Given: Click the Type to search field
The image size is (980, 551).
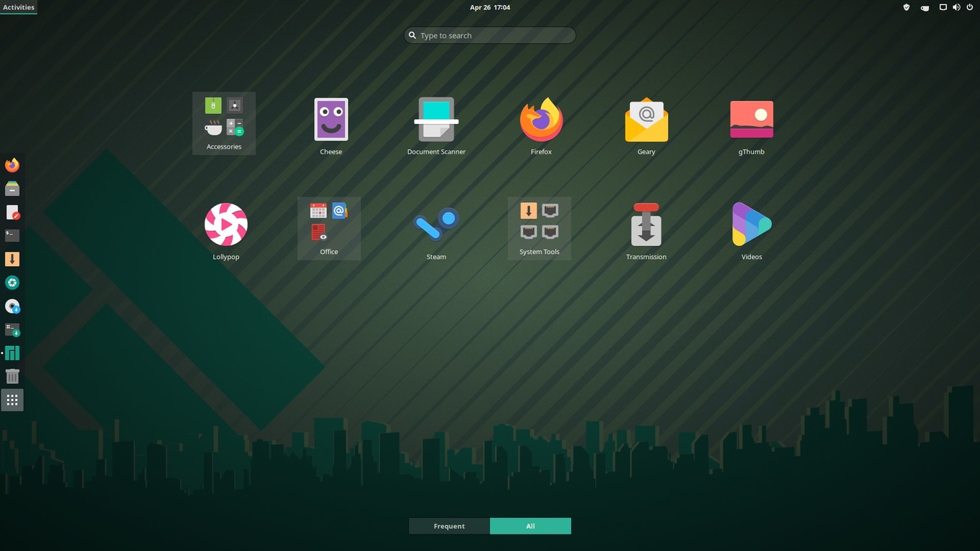Looking at the screenshot, I should tap(490, 34).
